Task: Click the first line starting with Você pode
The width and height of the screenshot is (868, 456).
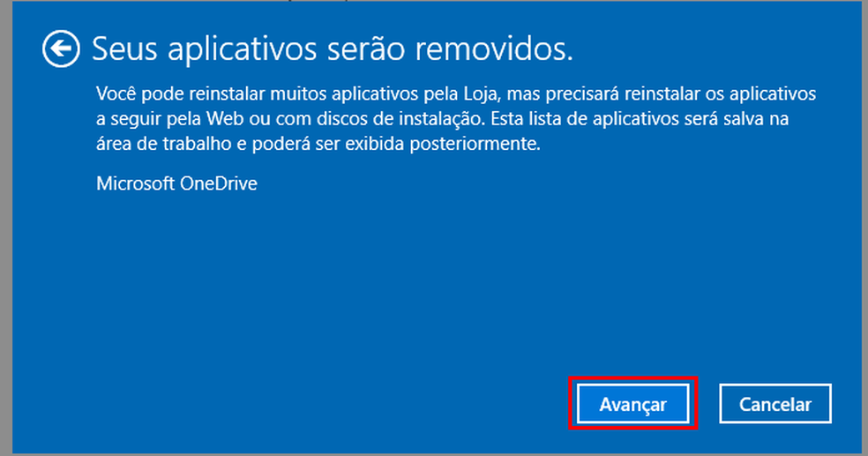Action: [456, 94]
